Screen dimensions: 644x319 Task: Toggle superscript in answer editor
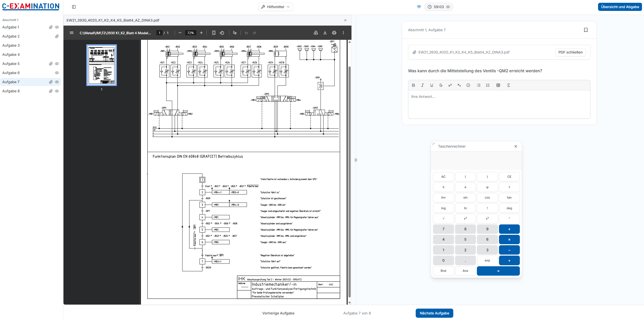[x=450, y=85]
